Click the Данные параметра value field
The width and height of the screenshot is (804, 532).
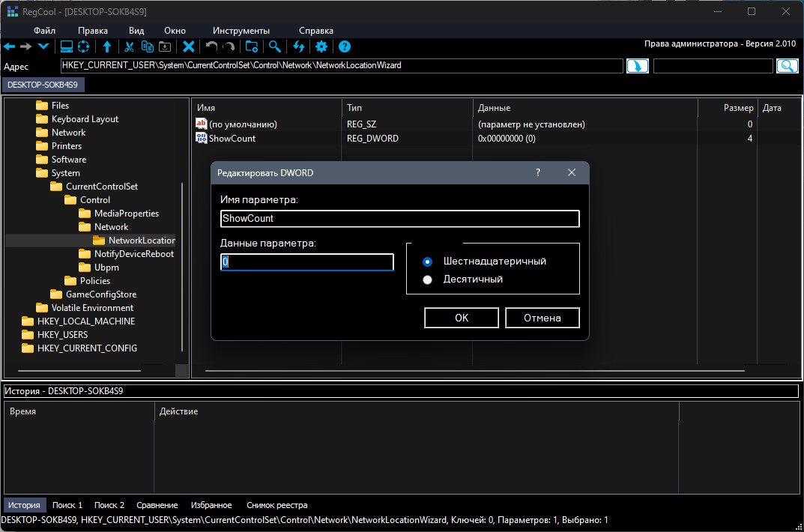click(306, 262)
